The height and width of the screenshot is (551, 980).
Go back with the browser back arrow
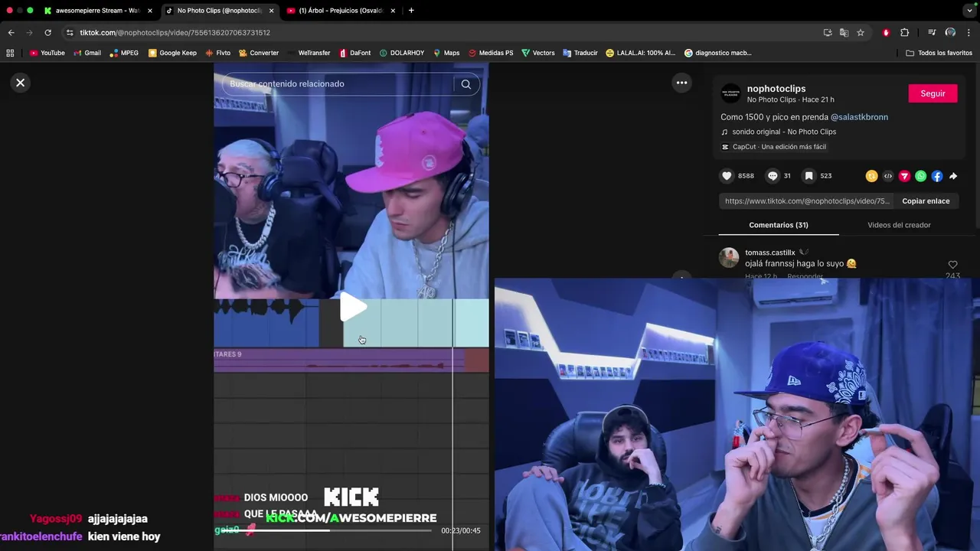click(11, 33)
